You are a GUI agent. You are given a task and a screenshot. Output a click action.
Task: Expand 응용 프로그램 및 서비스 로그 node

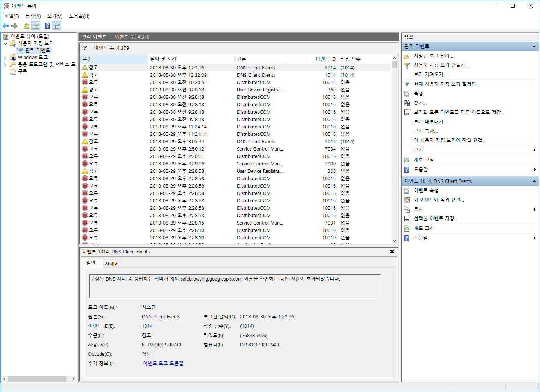click(5, 65)
